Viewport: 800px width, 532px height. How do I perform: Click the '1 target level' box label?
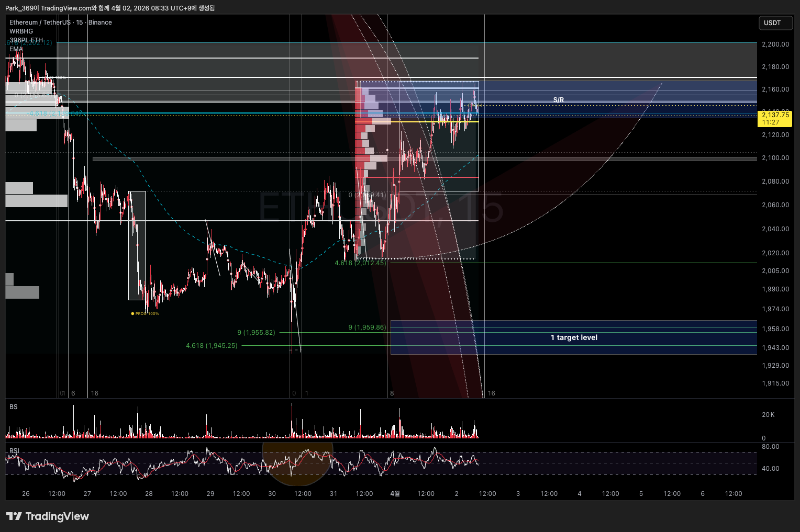coord(574,337)
